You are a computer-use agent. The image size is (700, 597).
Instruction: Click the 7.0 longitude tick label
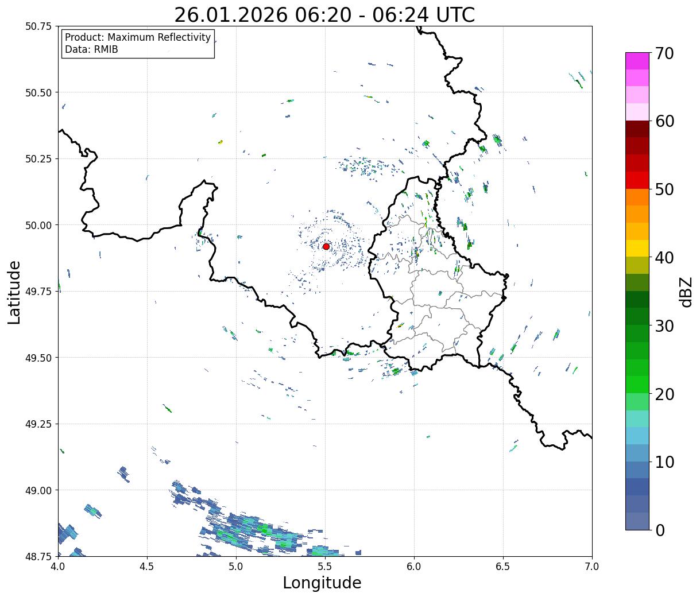[592, 566]
